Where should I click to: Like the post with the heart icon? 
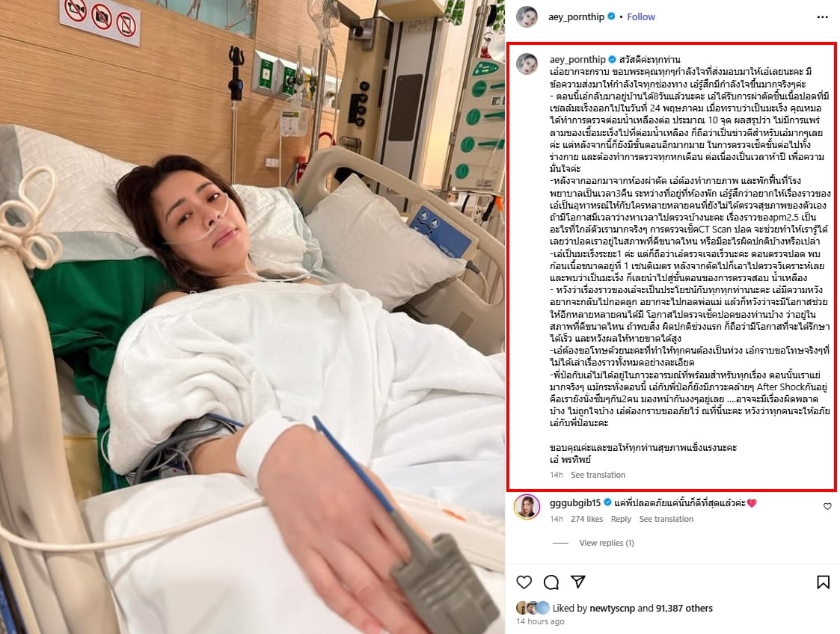coord(524,582)
